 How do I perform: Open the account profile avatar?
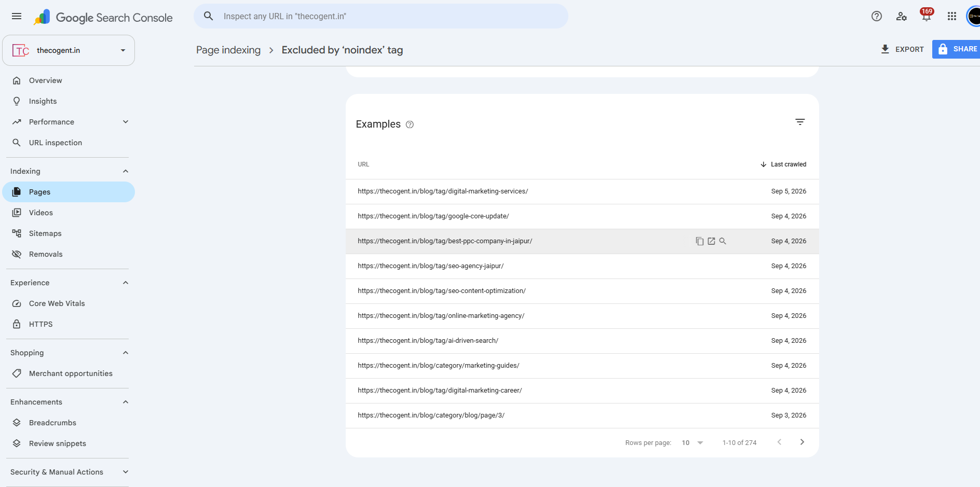(973, 16)
